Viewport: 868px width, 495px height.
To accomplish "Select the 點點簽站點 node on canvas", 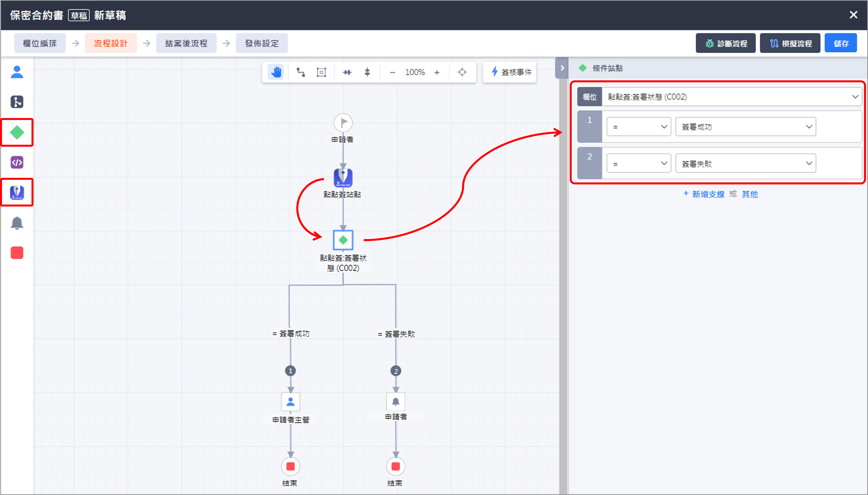I will [343, 178].
